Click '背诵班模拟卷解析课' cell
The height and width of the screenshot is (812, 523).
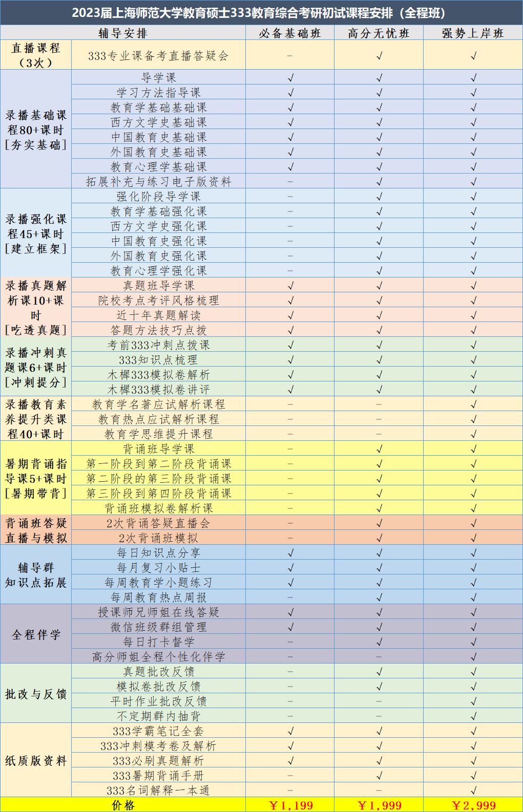pyautogui.click(x=158, y=508)
